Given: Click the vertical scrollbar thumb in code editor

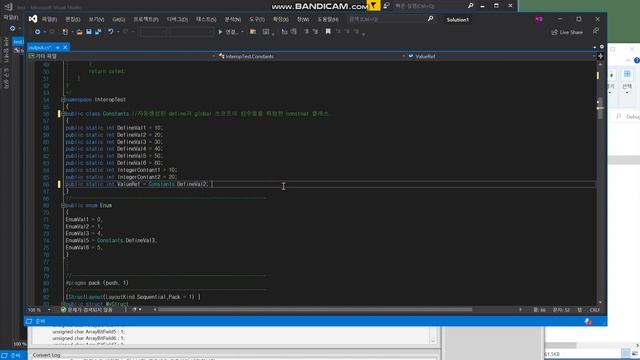Looking at the screenshot, I should pos(600,108).
